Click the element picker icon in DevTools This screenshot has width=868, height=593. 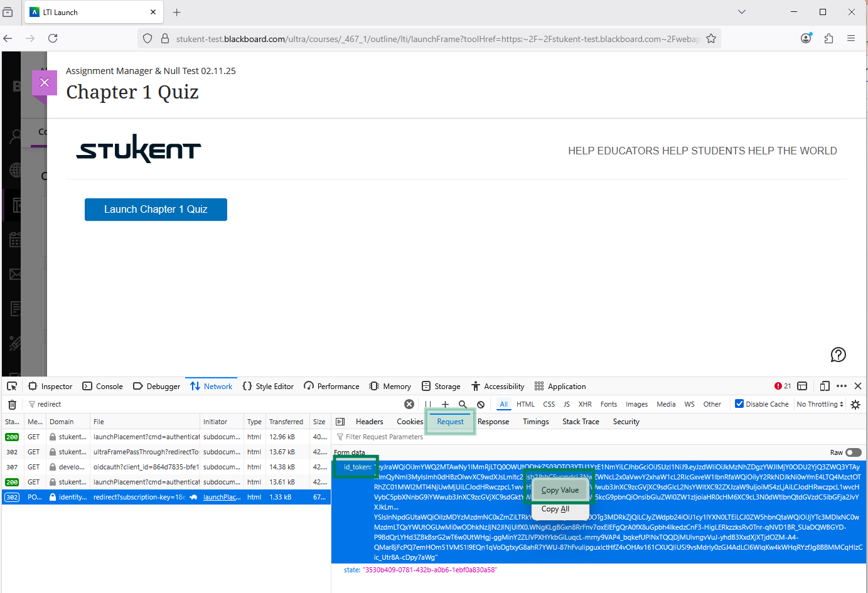(x=12, y=386)
